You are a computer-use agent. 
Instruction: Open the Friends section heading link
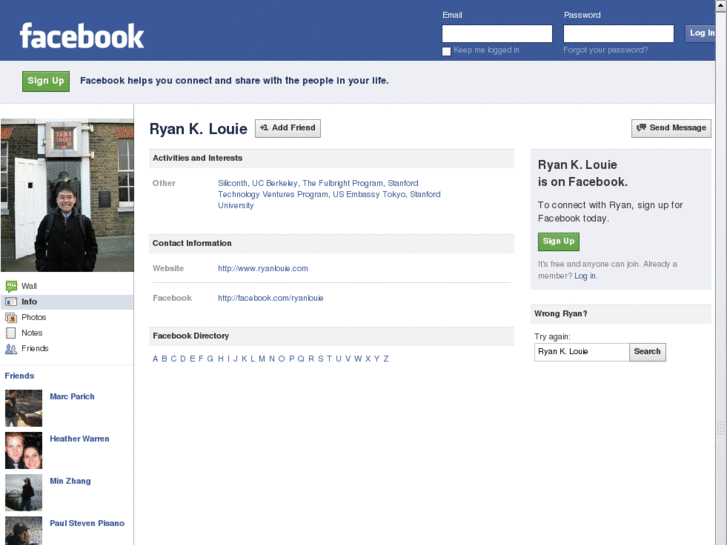tap(19, 376)
